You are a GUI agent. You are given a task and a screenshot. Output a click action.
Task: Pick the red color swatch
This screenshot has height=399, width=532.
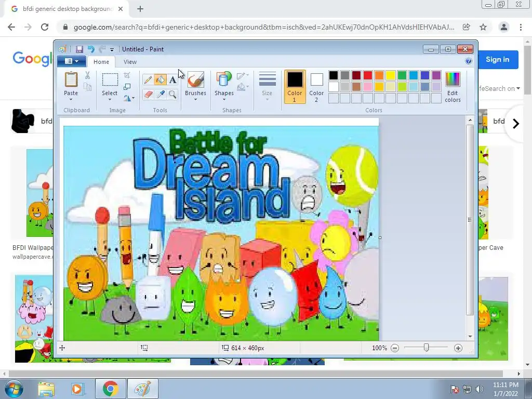[x=368, y=75]
